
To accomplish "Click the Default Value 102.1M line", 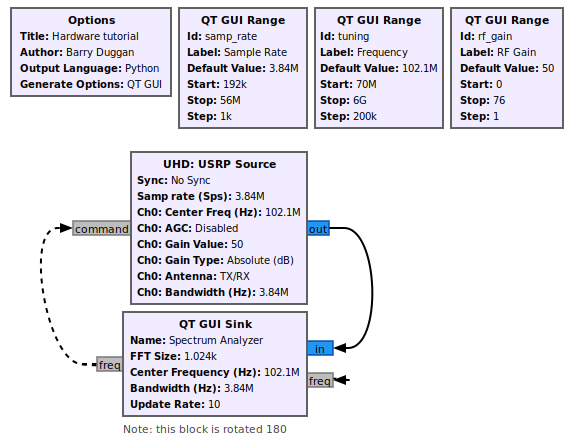I will (379, 68).
